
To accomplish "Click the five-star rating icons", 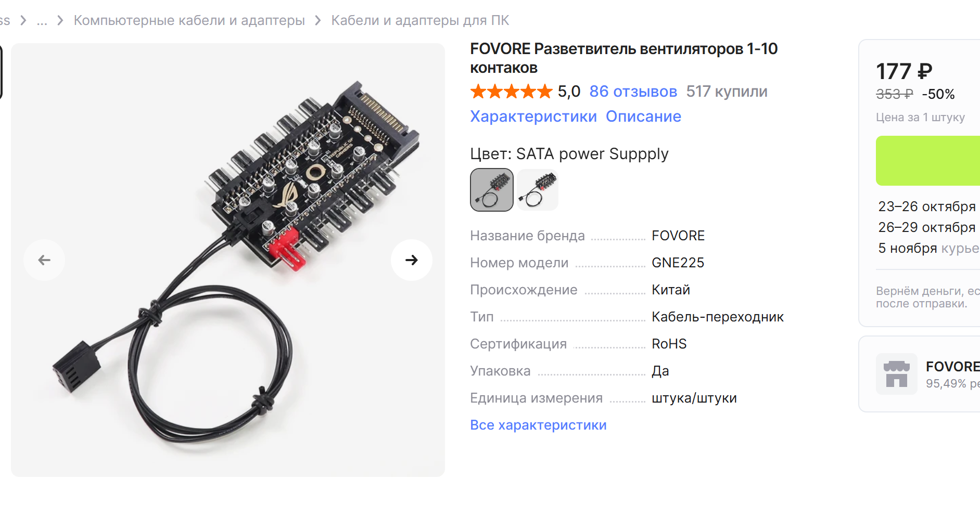I will (511, 92).
